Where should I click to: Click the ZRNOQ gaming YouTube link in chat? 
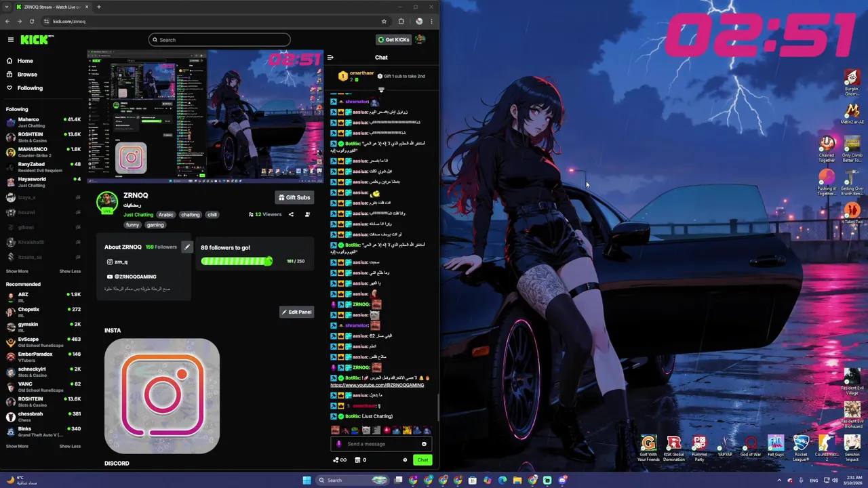click(377, 385)
